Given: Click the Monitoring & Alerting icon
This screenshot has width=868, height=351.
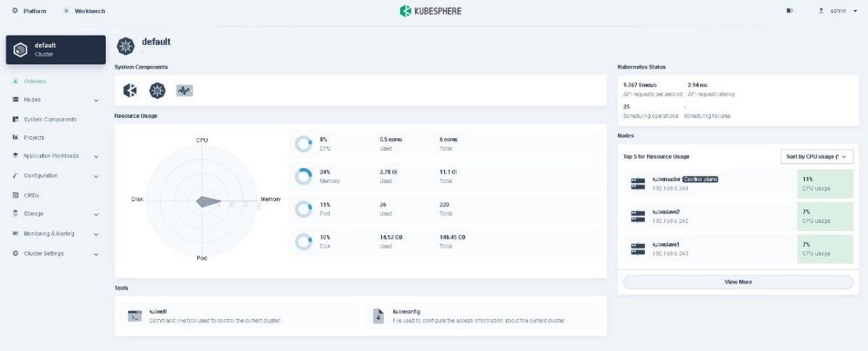Looking at the screenshot, I should click(15, 234).
